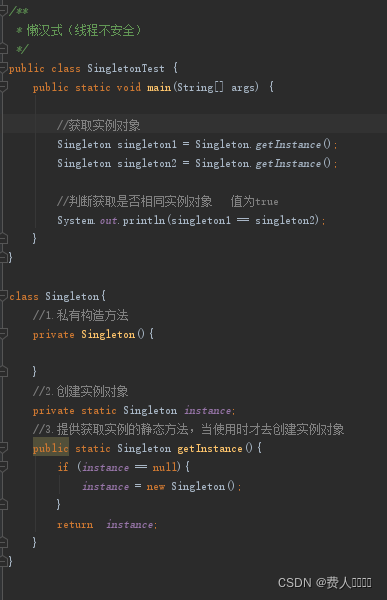Click the italic out field

108,221
